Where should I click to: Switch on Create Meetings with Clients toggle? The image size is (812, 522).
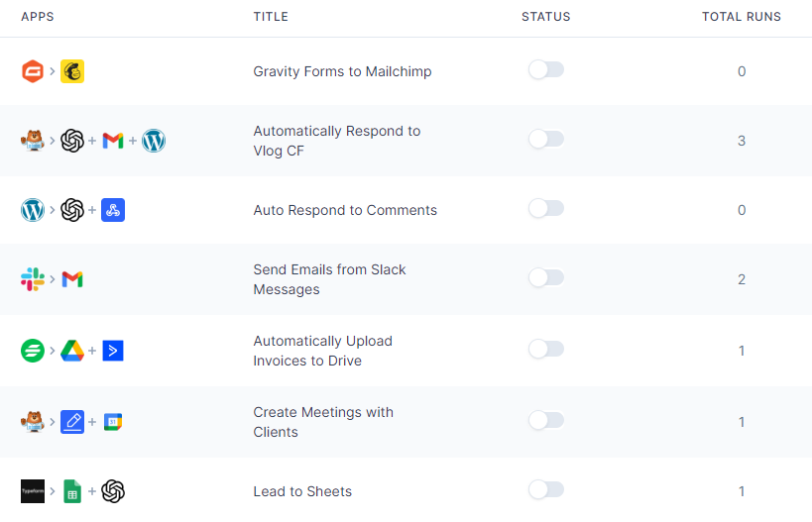tap(546, 421)
